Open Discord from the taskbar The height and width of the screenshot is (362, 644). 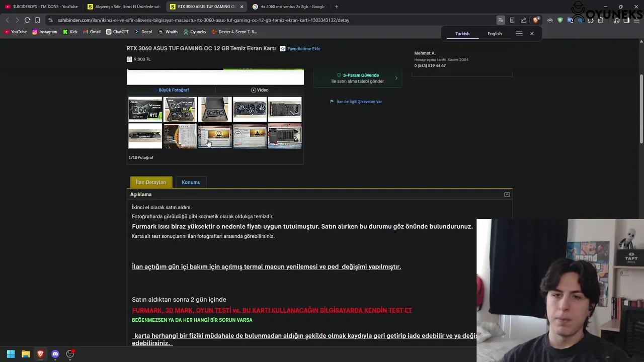55,354
